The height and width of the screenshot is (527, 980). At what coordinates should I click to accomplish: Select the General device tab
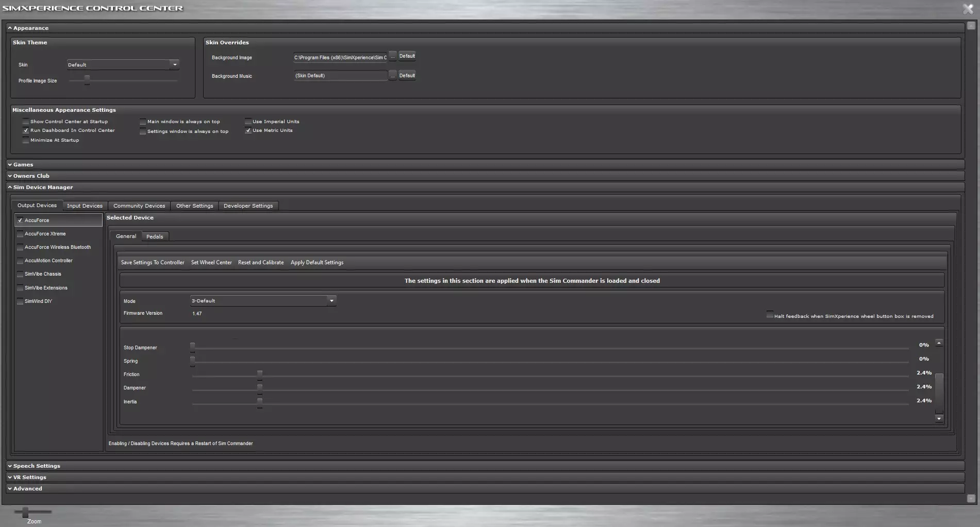pyautogui.click(x=126, y=236)
